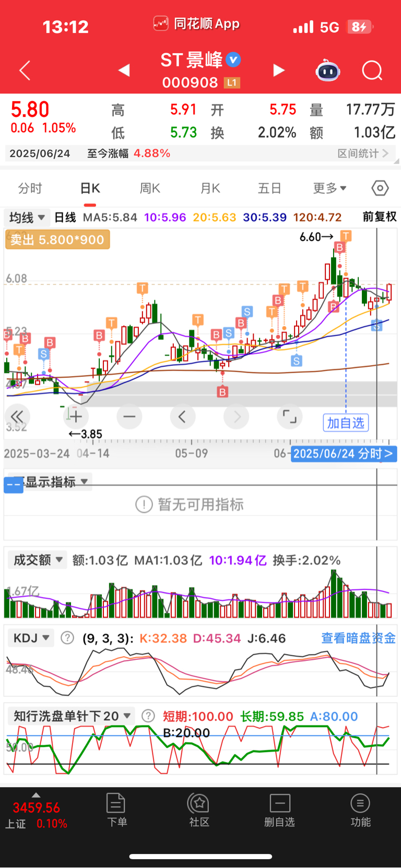Tap MA5:5.84 moving average value
Viewport: 401px width, 868px height.
point(110,217)
